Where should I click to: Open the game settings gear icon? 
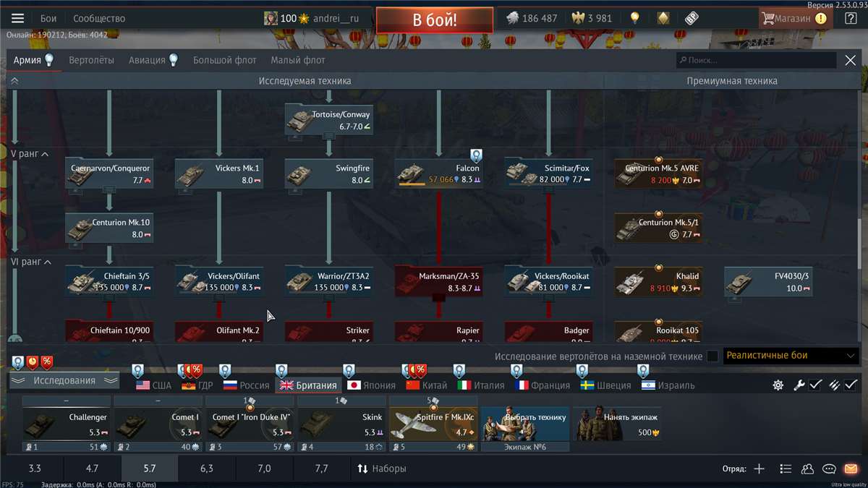pyautogui.click(x=778, y=385)
